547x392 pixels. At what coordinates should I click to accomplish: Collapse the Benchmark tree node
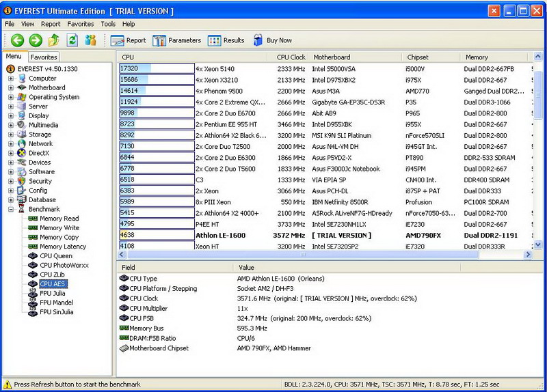pos(11,210)
